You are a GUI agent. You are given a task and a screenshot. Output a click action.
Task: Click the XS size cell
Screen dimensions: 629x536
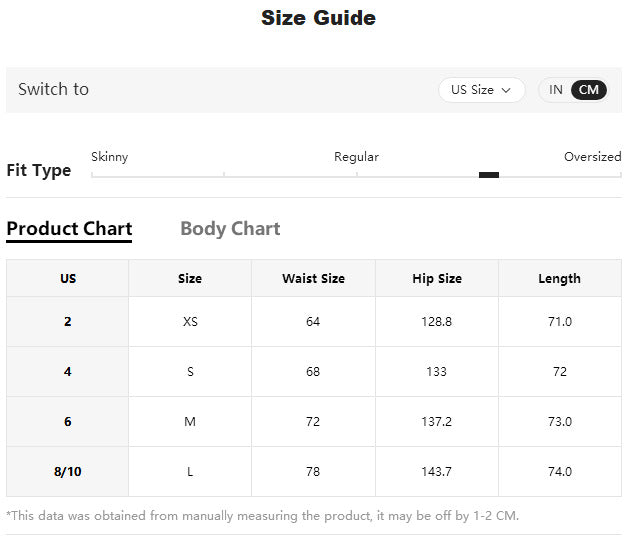[x=190, y=322]
